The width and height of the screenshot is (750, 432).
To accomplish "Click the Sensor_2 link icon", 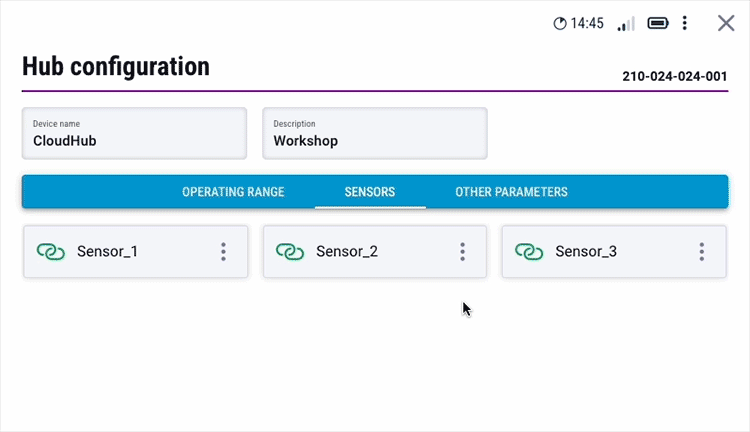I will (290, 252).
